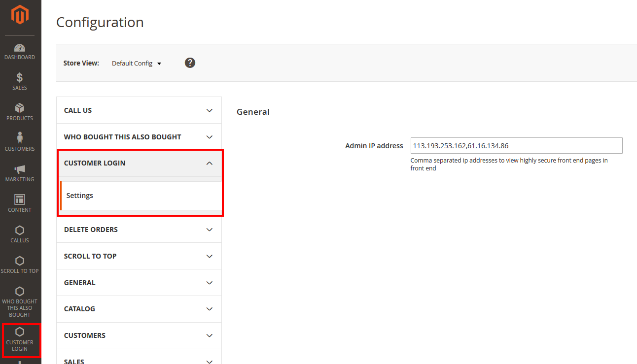Click the Magento logo icon
The height and width of the screenshot is (364, 637).
tap(20, 15)
